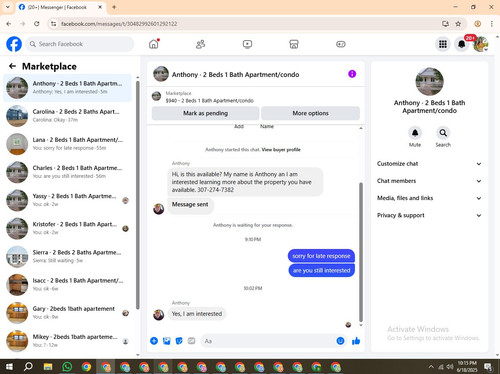
Task: Mute this conversation with the bell icon
Action: 415,133
